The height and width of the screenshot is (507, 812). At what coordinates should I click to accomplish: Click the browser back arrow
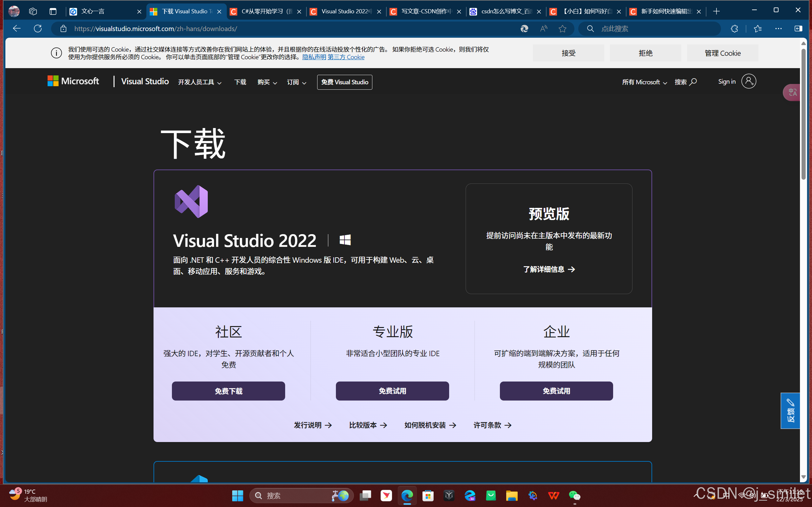[x=17, y=29]
